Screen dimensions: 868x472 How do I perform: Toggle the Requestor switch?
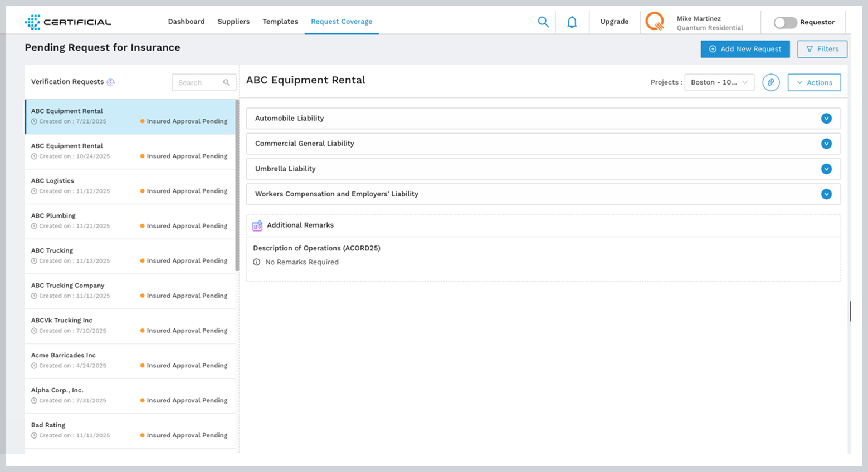pyautogui.click(x=786, y=22)
